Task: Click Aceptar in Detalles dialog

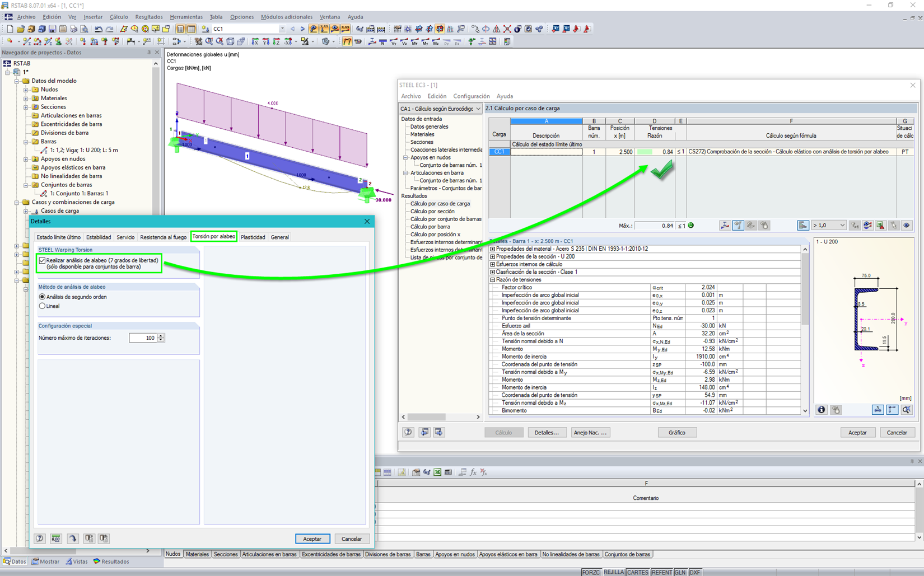Action: pos(312,538)
